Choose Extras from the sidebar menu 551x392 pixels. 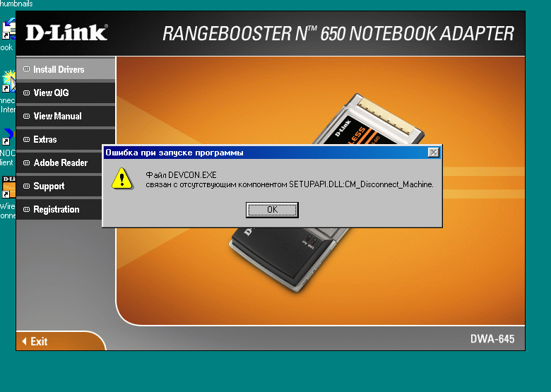[66, 139]
